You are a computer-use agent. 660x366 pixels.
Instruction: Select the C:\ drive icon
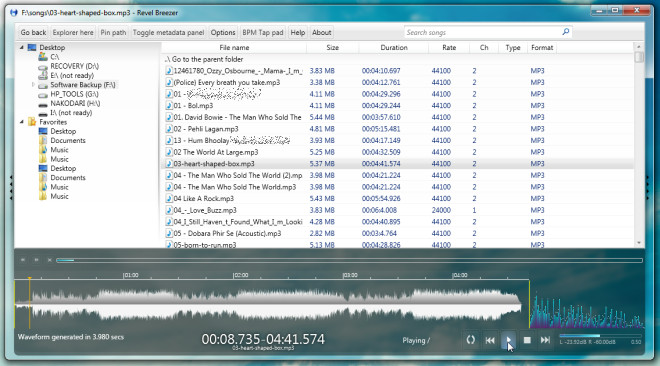coord(43,57)
